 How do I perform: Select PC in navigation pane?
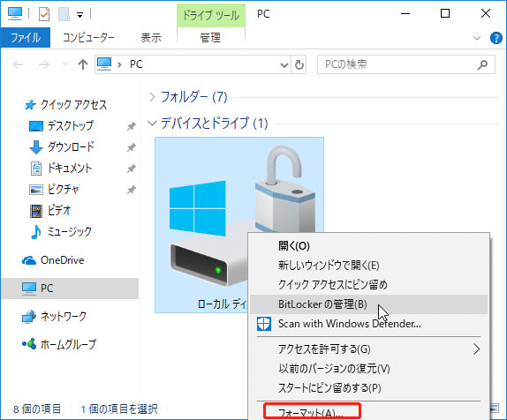(70, 289)
